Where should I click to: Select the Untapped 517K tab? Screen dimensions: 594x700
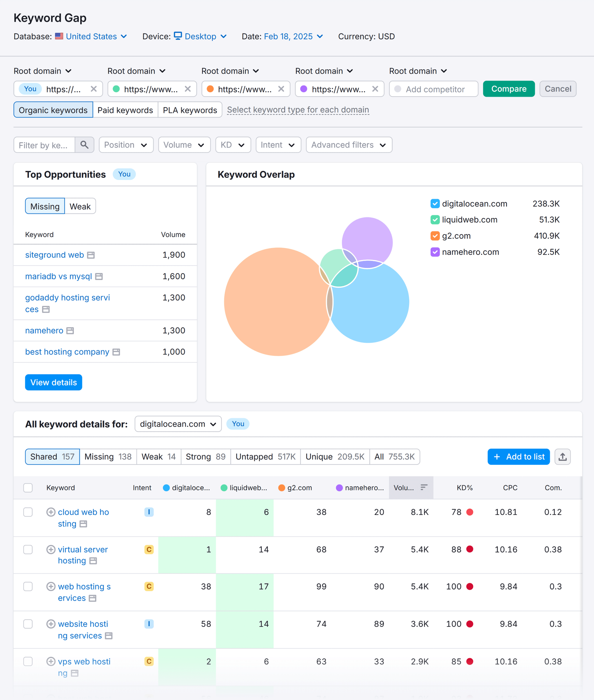(265, 456)
